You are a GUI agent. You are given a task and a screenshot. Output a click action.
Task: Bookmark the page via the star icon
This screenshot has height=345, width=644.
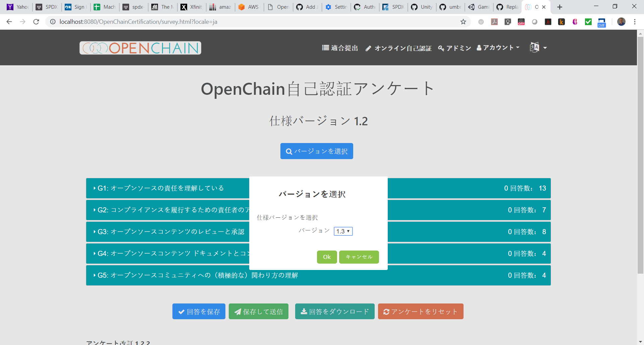[463, 21]
